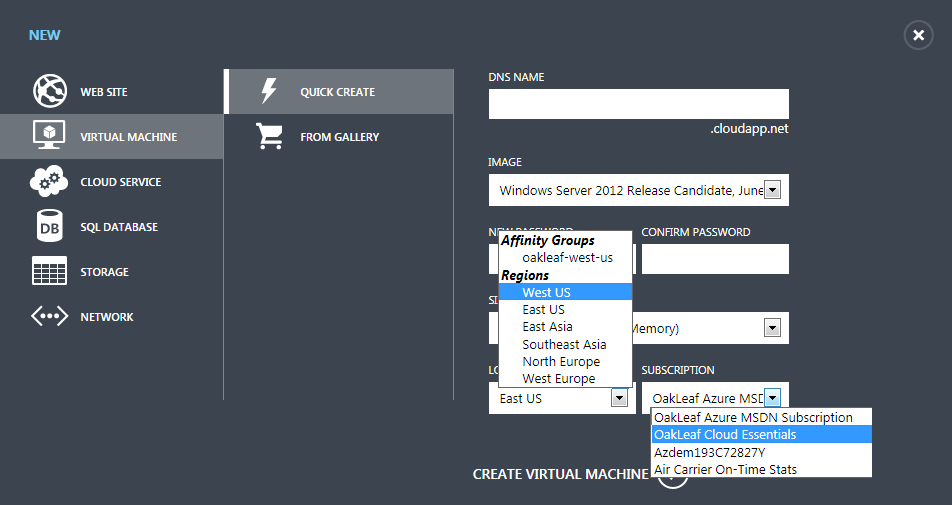
Task: Focus the DNS Name input field
Action: point(639,104)
